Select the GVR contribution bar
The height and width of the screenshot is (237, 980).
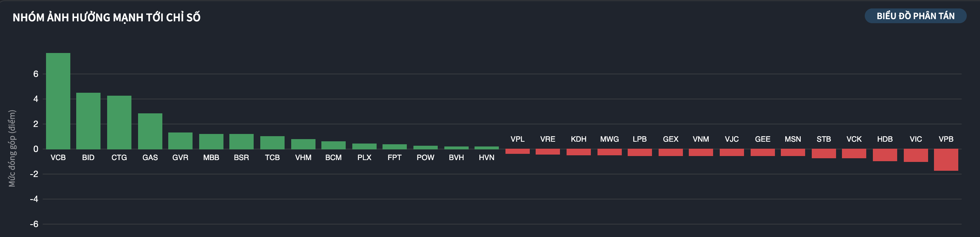point(180,141)
